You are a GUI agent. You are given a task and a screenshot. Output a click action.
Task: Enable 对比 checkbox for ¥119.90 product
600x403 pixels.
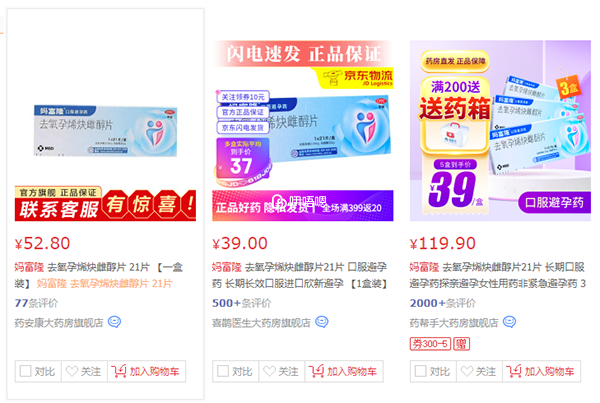pyautogui.click(x=420, y=371)
